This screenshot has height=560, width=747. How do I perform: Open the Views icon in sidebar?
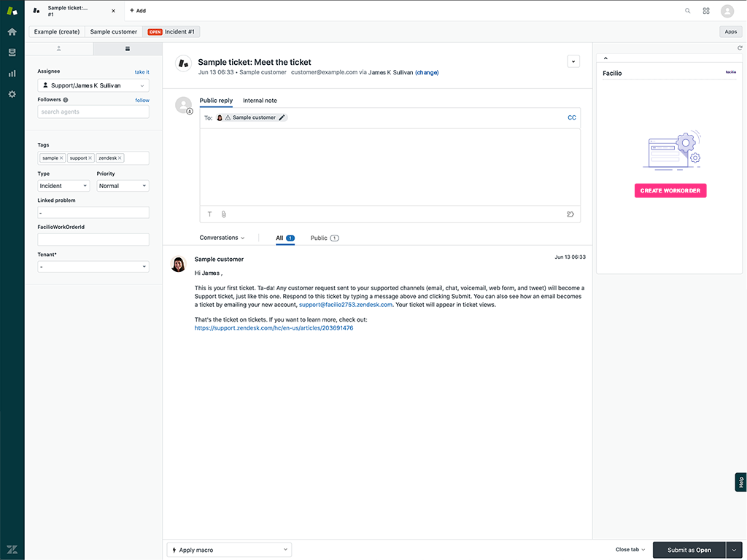point(12,52)
